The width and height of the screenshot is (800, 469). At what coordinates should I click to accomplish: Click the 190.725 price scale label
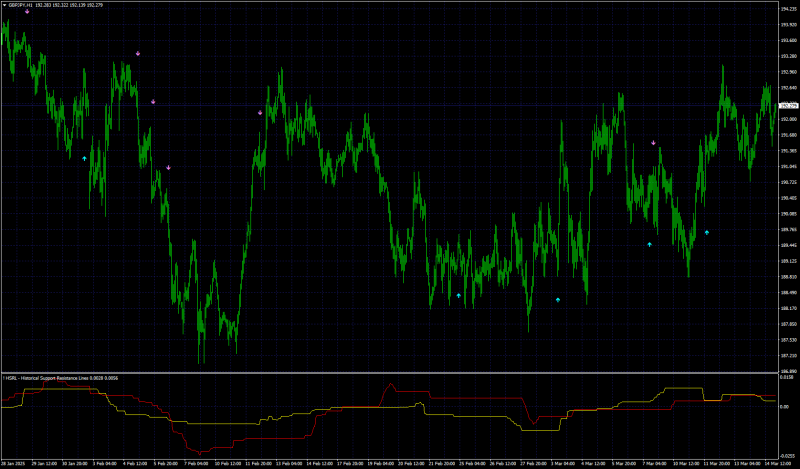788,182
